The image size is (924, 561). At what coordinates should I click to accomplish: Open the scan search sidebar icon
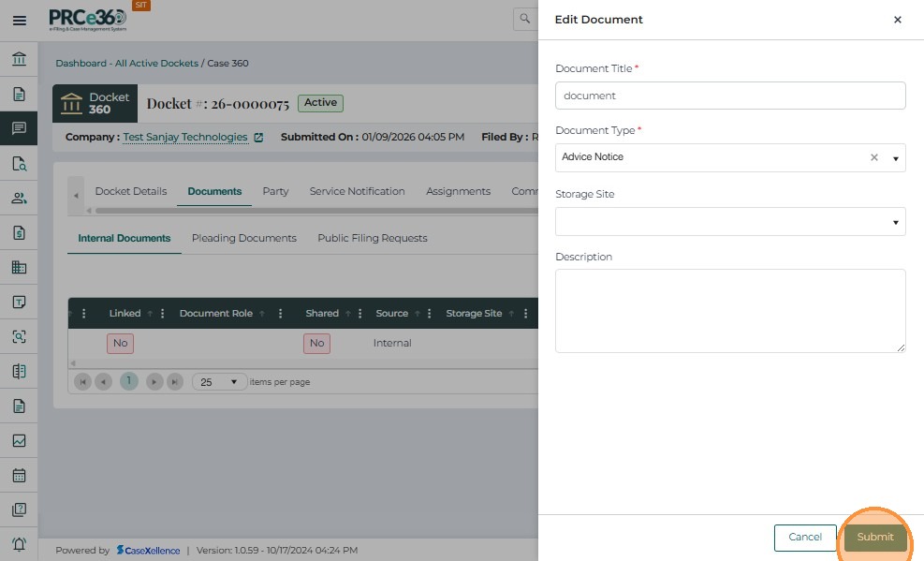tap(19, 336)
